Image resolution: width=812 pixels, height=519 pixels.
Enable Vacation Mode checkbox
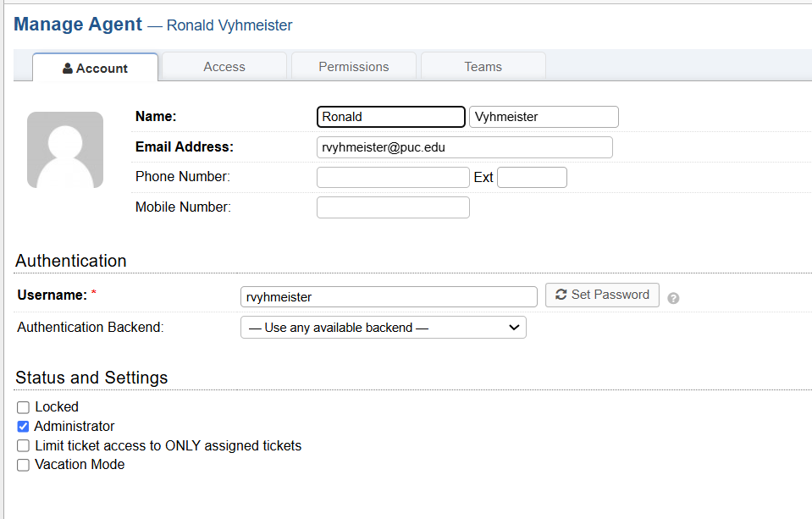pos(24,465)
